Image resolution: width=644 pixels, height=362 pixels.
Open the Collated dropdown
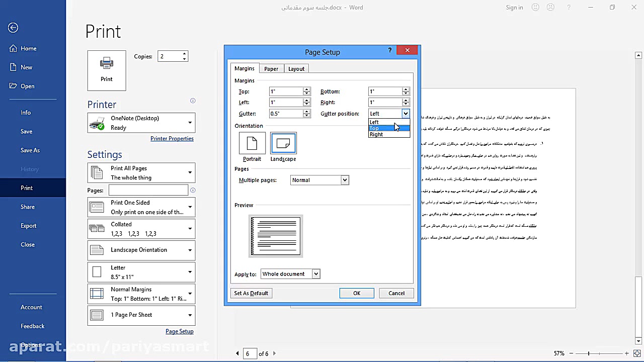(141, 229)
